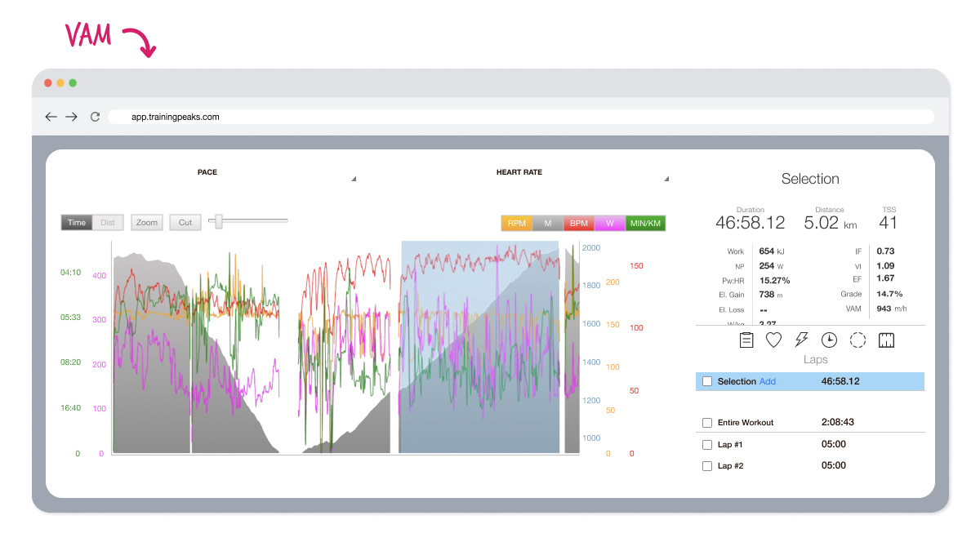Select the dashed circle selection icon
This screenshot has width=980, height=551.
pyautogui.click(x=857, y=340)
